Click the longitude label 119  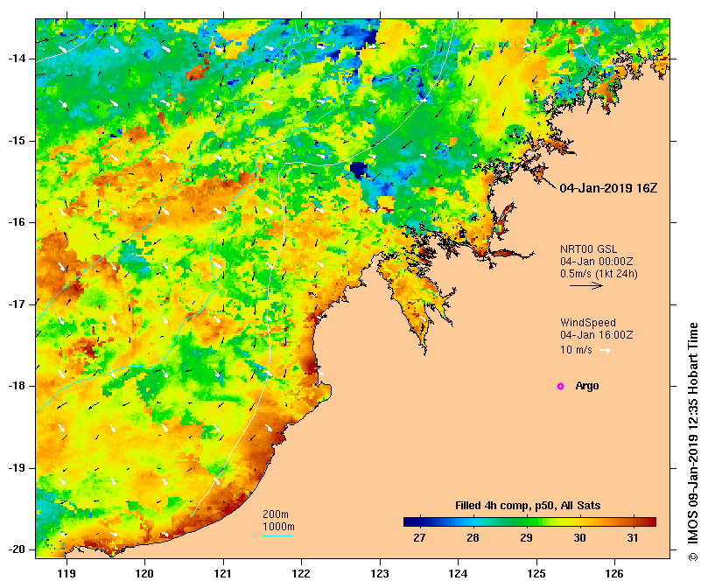(67, 574)
